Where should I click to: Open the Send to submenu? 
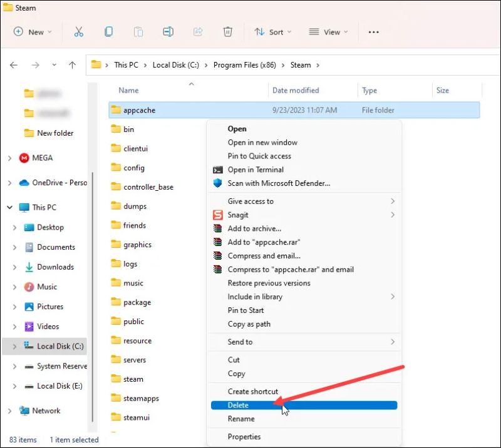304,342
